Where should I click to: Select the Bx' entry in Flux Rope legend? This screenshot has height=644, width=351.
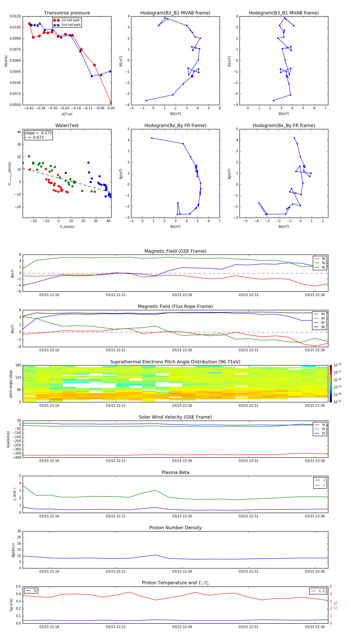pyautogui.click(x=320, y=314)
